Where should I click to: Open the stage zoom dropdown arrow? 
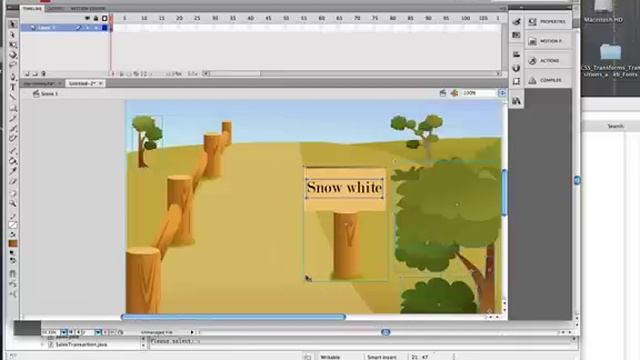point(502,93)
